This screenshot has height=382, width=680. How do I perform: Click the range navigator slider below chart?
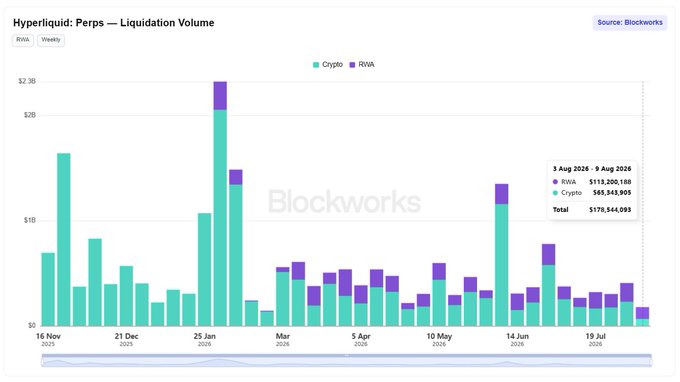[347, 360]
